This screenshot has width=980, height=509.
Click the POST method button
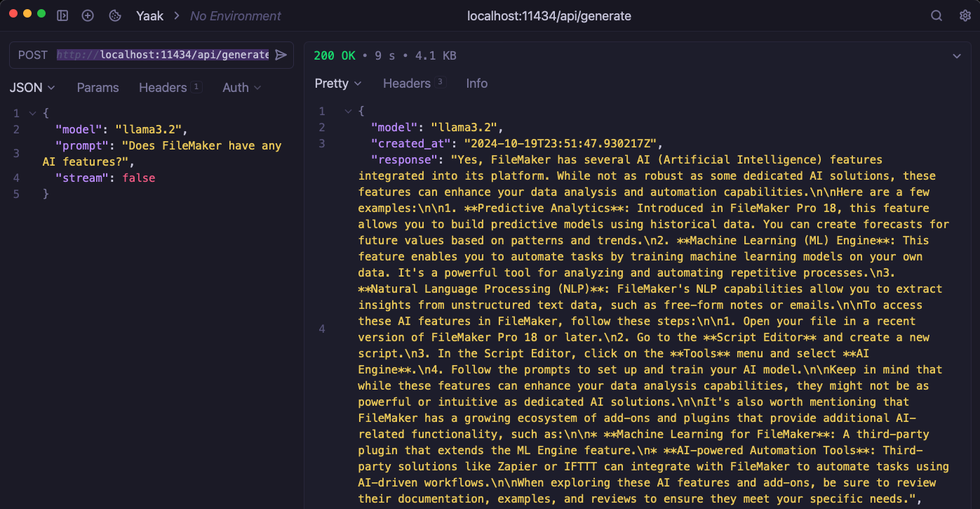tap(33, 55)
